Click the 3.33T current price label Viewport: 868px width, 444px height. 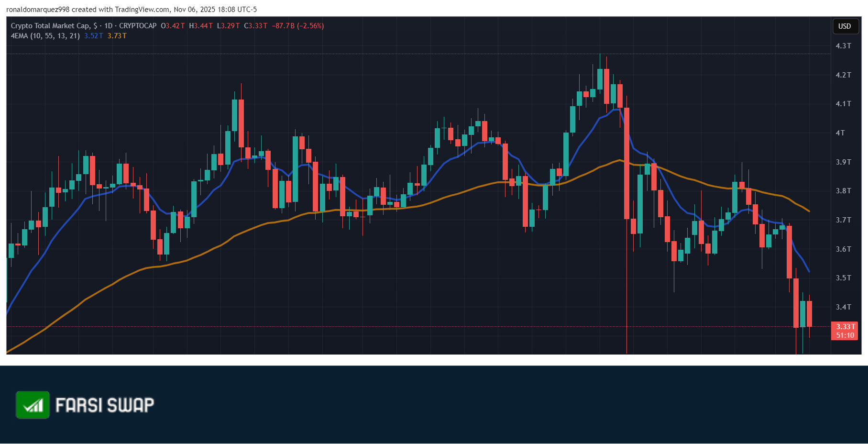(845, 326)
